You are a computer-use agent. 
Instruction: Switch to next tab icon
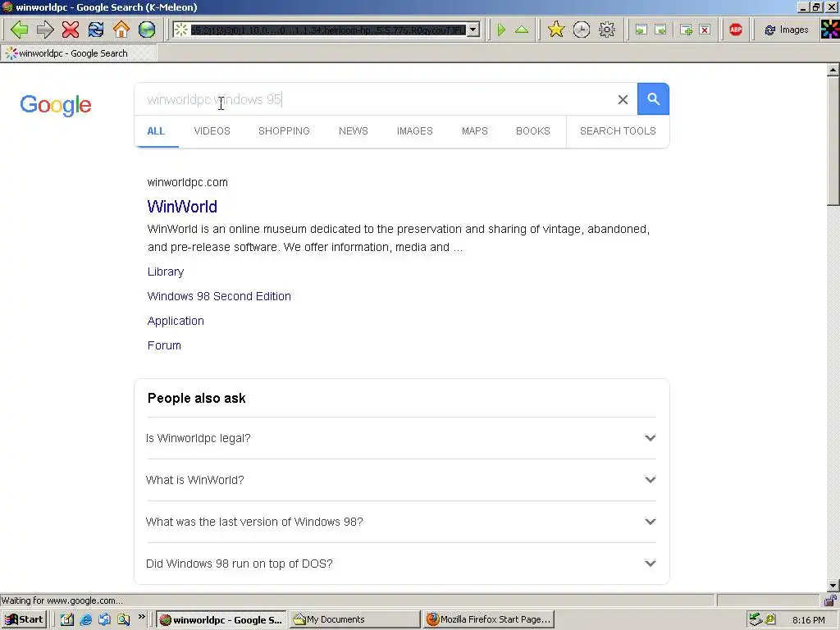(660, 30)
